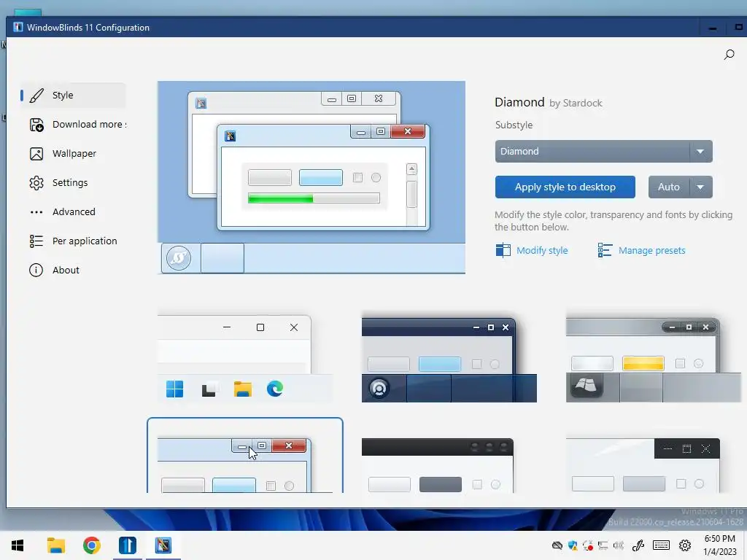The image size is (747, 560).
Task: Select the Diamond style thumbnail
Action: pyautogui.click(x=245, y=456)
